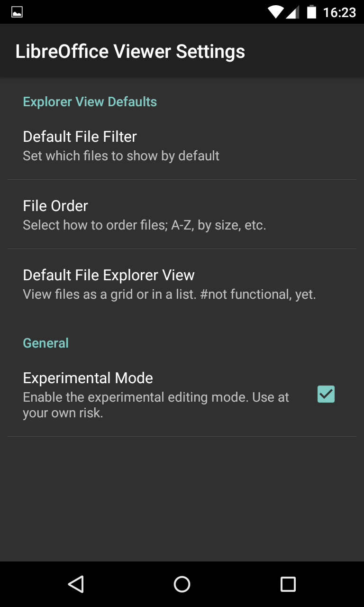This screenshot has height=607, width=364.
Task: Tap the General section header
Action: [x=45, y=343]
